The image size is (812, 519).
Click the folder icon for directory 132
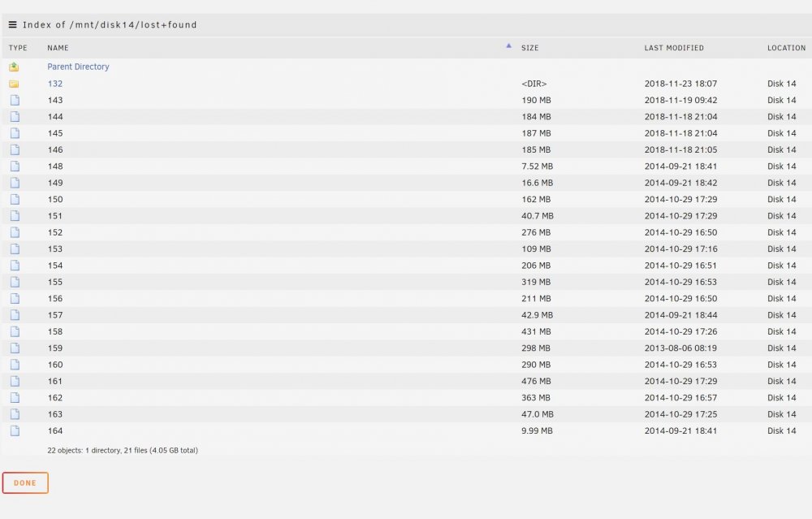point(14,84)
